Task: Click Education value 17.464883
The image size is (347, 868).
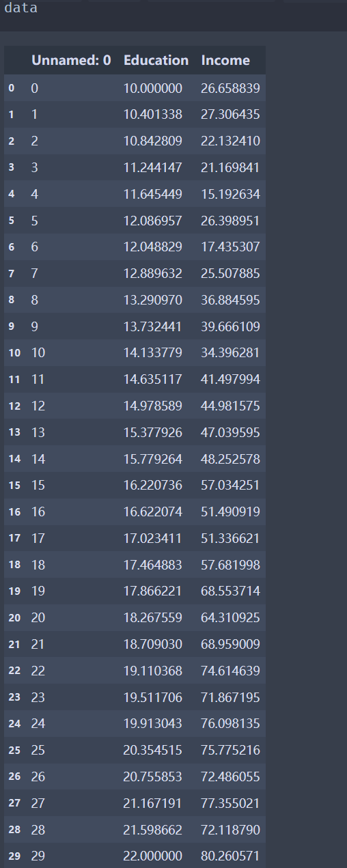Action: (x=153, y=565)
